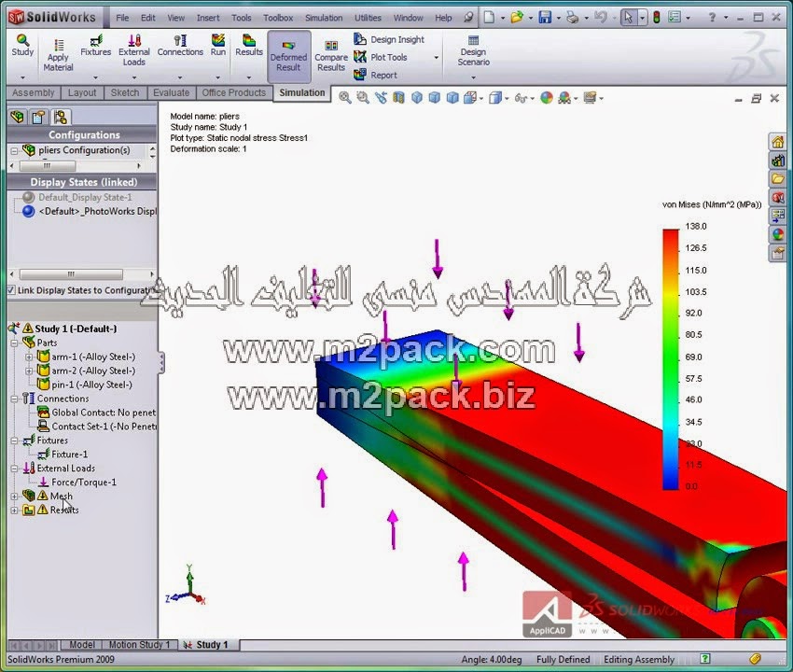Open SolidWorks Resources home task pane icon
The height and width of the screenshot is (672, 793).
pos(778,142)
